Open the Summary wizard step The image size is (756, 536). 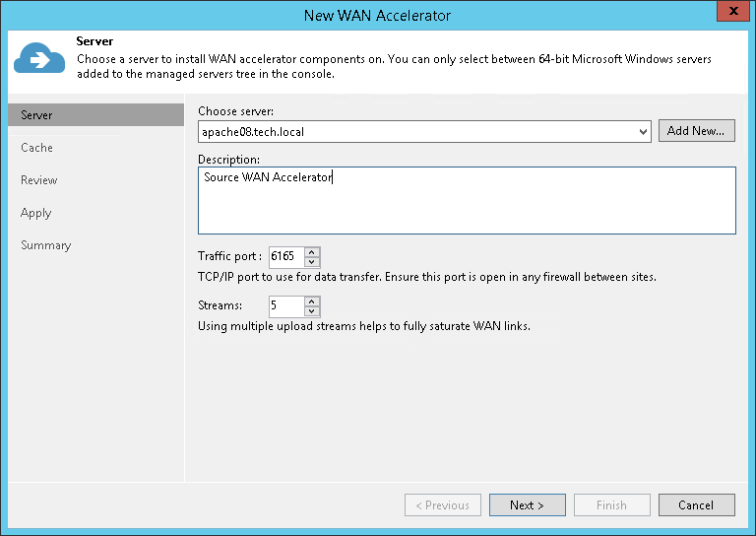pos(46,245)
